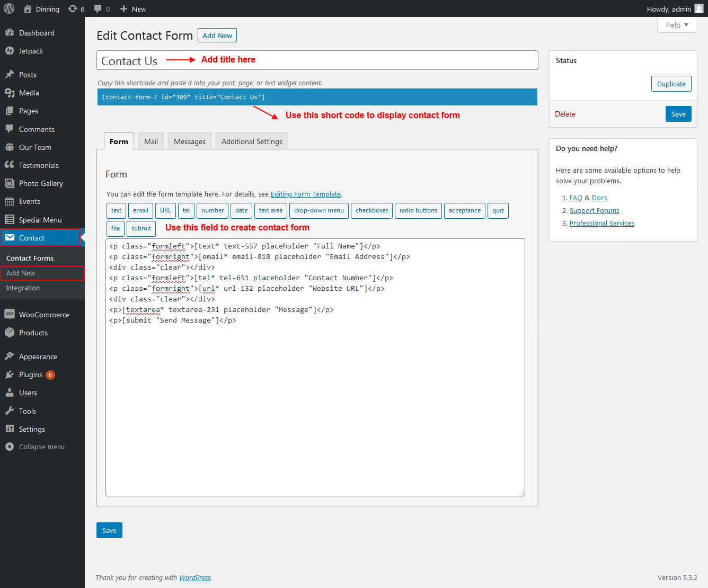Image resolution: width=708 pixels, height=588 pixels.
Task: Click the WooCommerce icon in sidebar
Action: click(10, 314)
